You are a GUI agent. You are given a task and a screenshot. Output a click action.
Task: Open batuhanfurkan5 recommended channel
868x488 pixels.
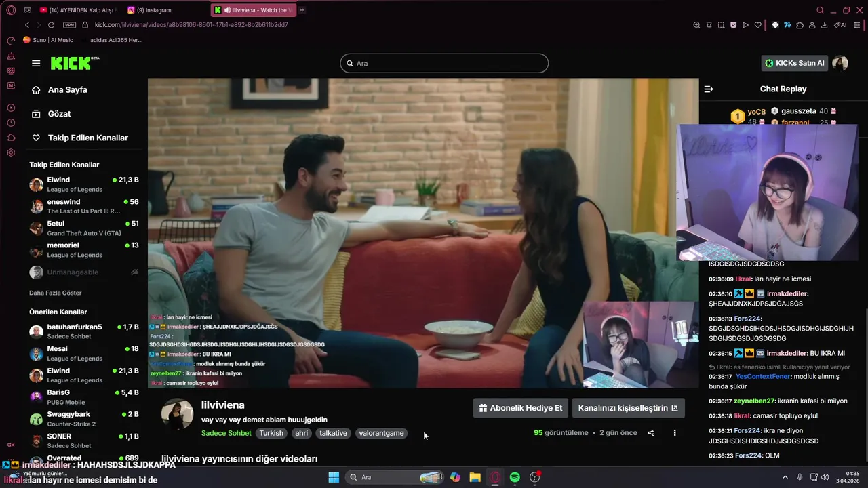coord(85,331)
